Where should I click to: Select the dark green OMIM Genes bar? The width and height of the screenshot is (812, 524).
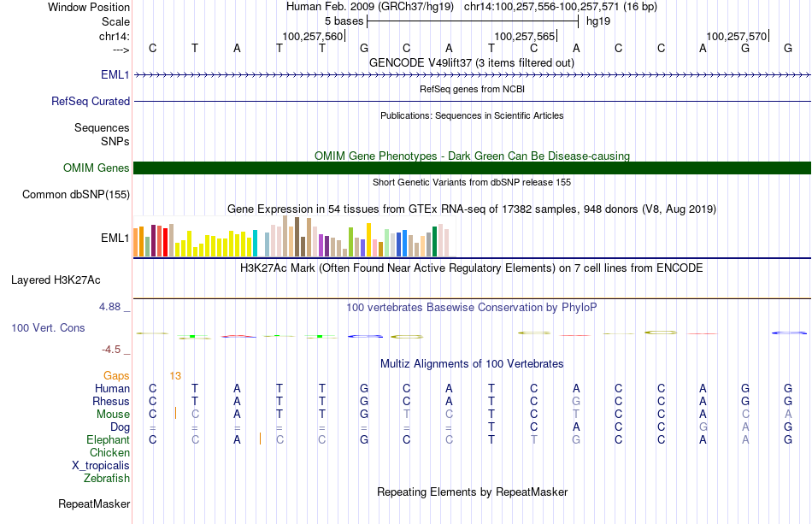tap(472, 168)
